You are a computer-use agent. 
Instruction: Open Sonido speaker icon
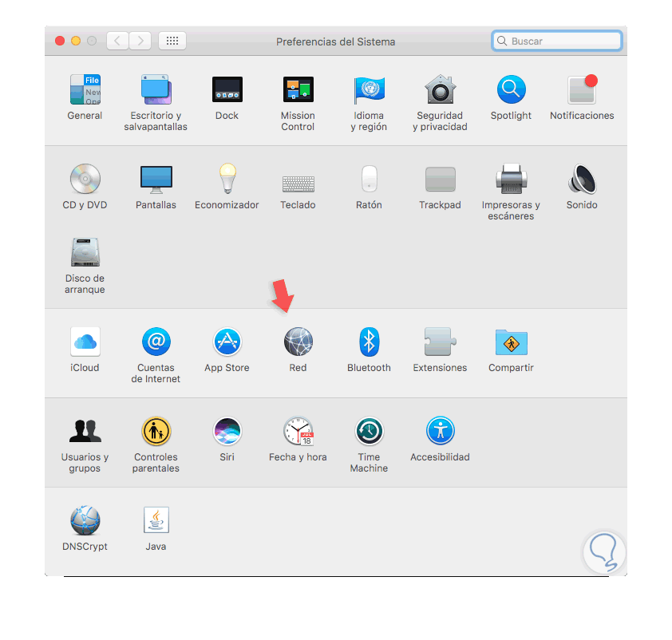(582, 179)
